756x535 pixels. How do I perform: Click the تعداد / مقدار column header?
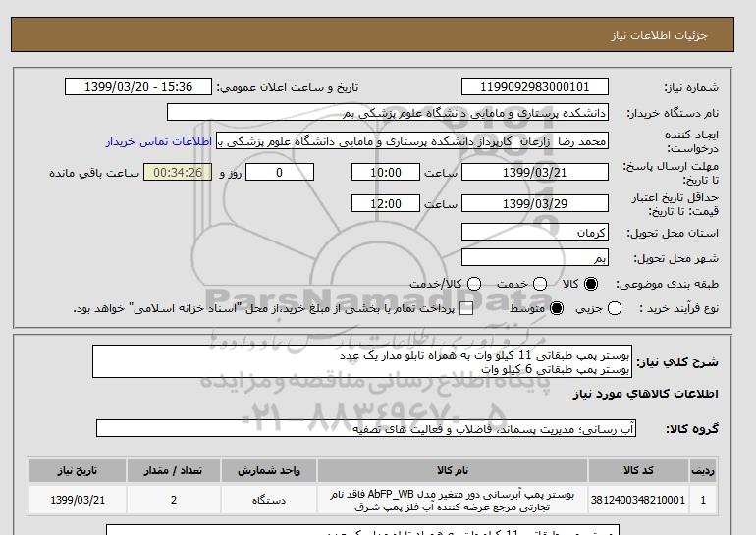(173, 470)
